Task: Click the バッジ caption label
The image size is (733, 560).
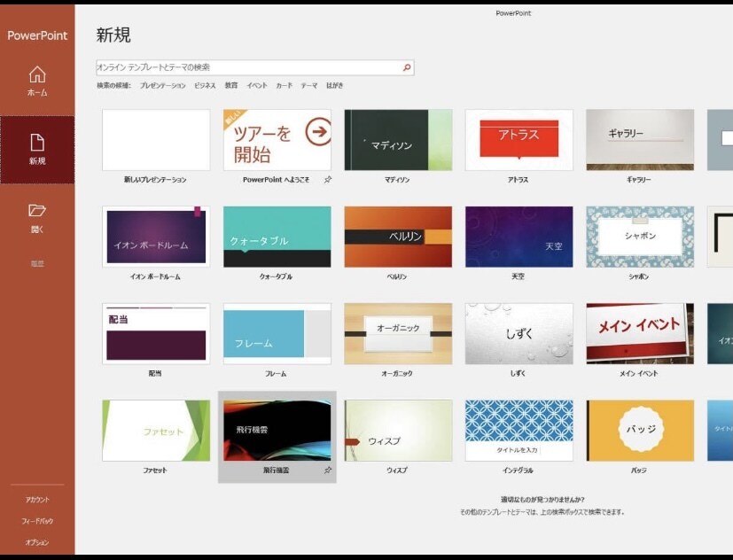Action: (639, 471)
